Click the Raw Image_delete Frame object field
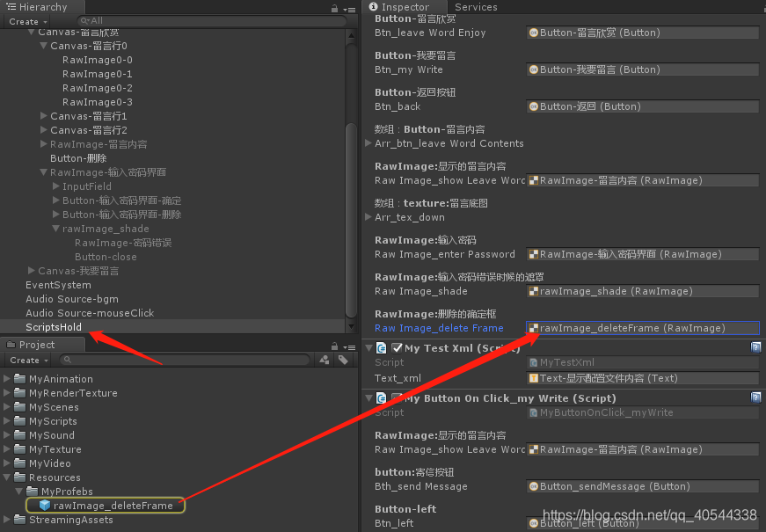This screenshot has width=766, height=532. (x=642, y=328)
